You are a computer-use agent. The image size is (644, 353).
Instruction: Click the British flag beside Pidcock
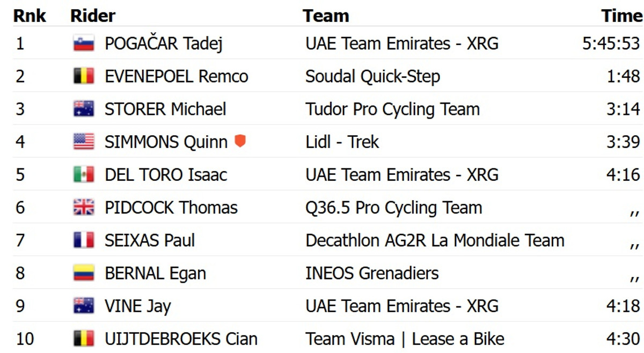point(84,208)
